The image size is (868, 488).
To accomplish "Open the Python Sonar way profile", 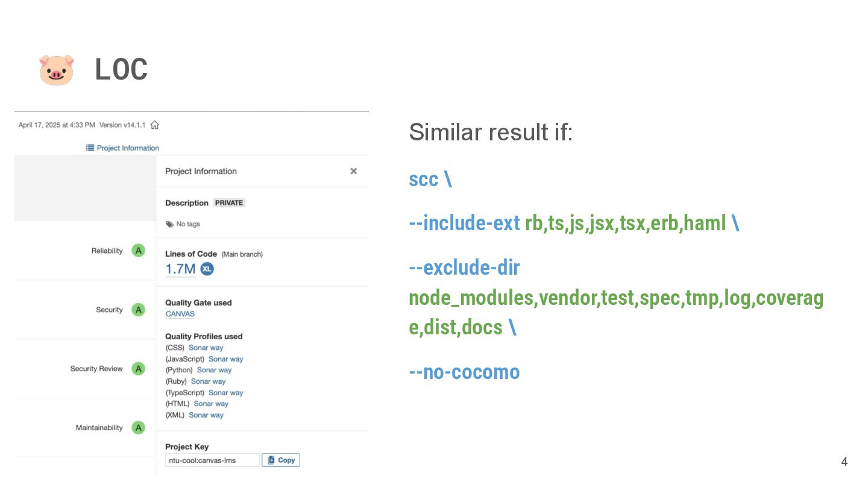I will click(215, 370).
